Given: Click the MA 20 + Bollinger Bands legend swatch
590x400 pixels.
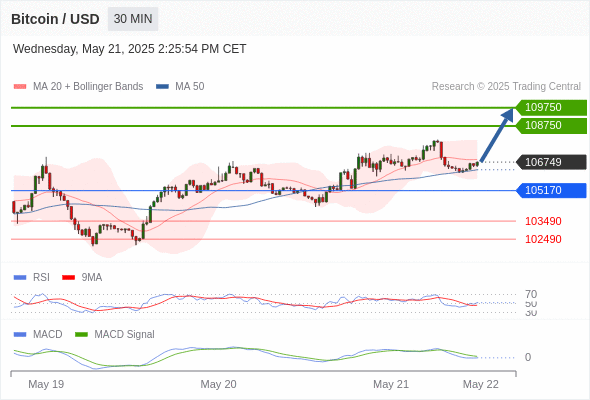Looking at the screenshot, I should point(20,87).
